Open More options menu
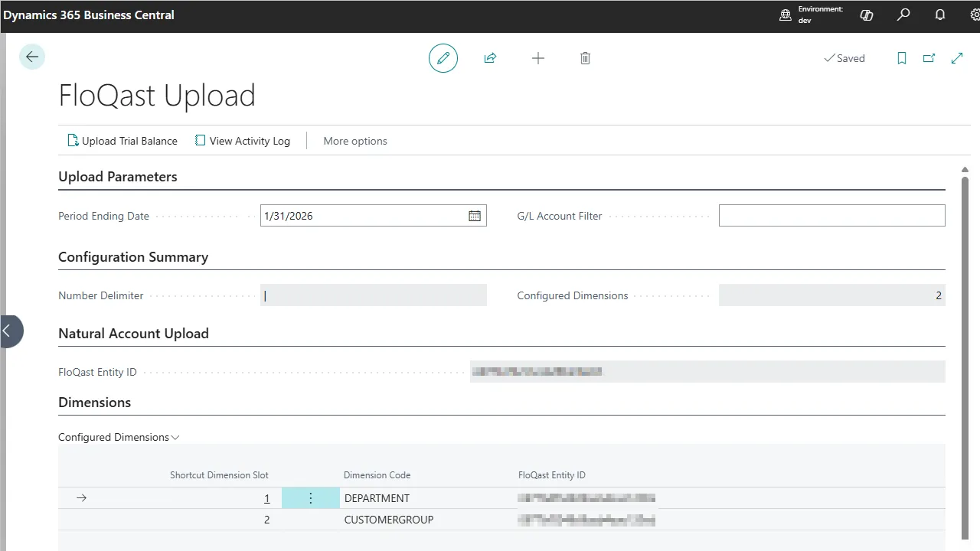Screen dimensions: 980x551 tap(355, 141)
